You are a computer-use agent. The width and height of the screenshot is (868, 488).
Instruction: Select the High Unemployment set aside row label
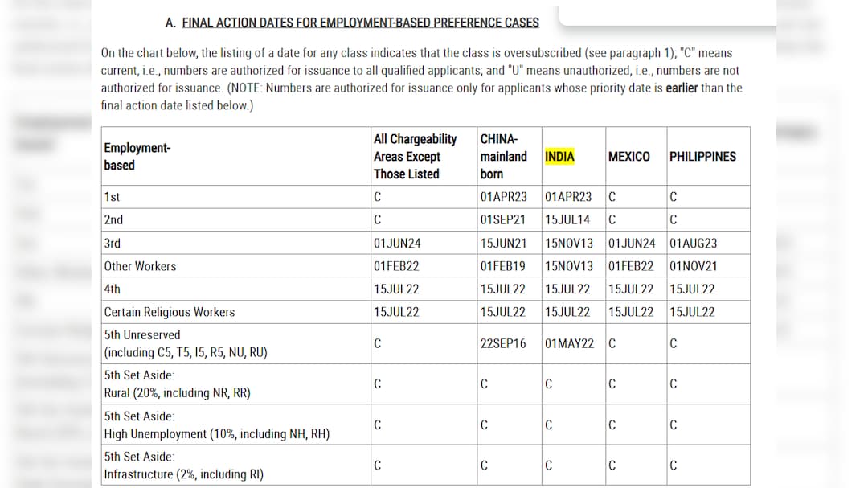pyautogui.click(x=216, y=425)
